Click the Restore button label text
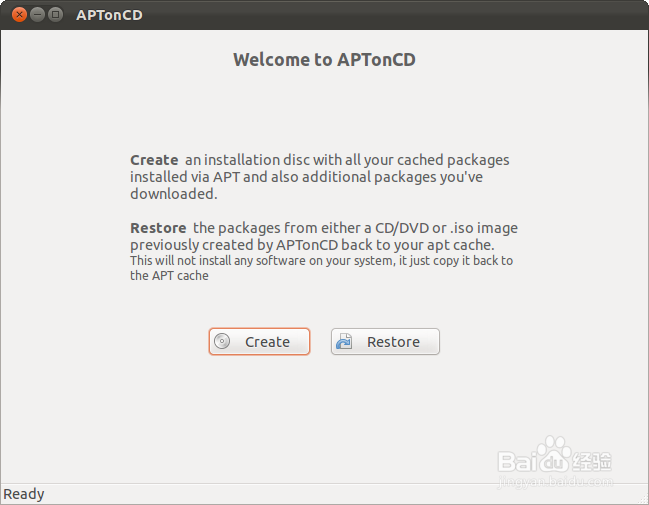Image resolution: width=649 pixels, height=505 pixels. pos(393,342)
